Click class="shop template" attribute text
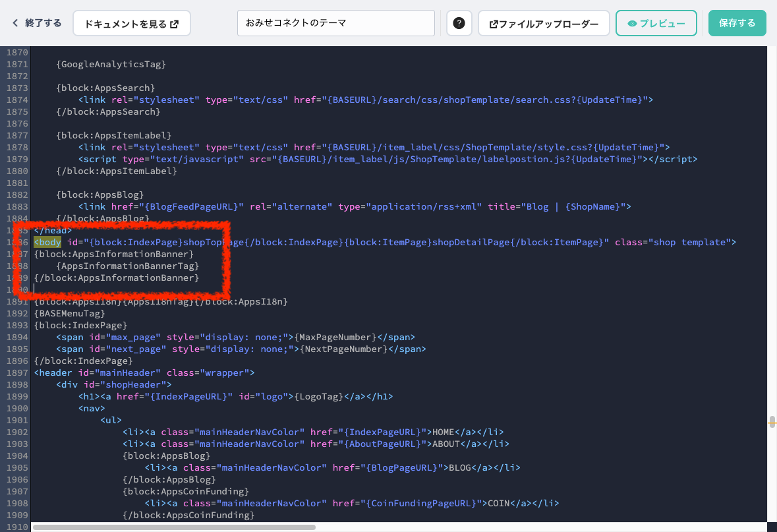 click(x=673, y=242)
